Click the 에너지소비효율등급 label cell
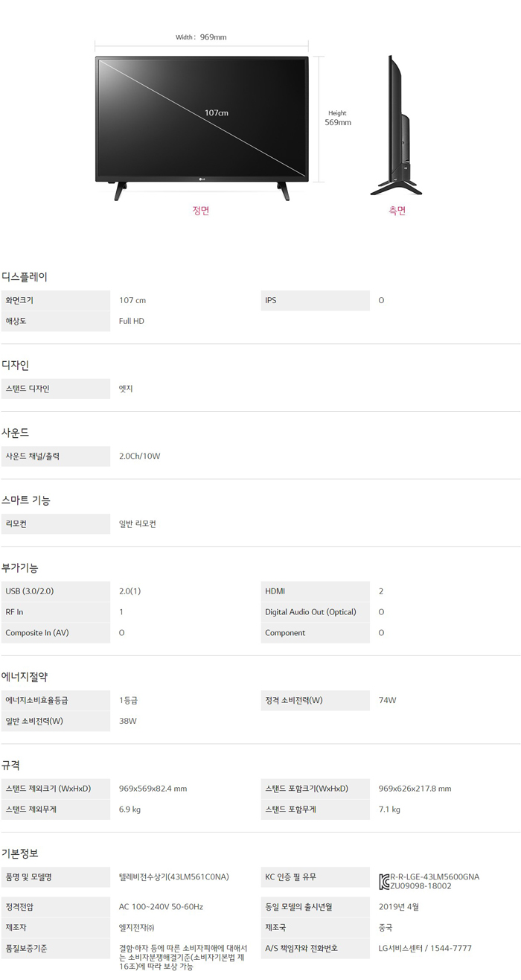This screenshot has width=521, height=980. (x=42, y=701)
